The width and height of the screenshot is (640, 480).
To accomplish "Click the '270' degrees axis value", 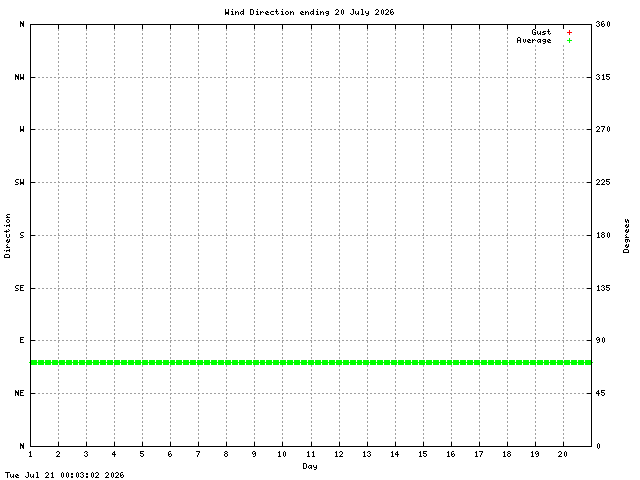I will click(x=603, y=129).
